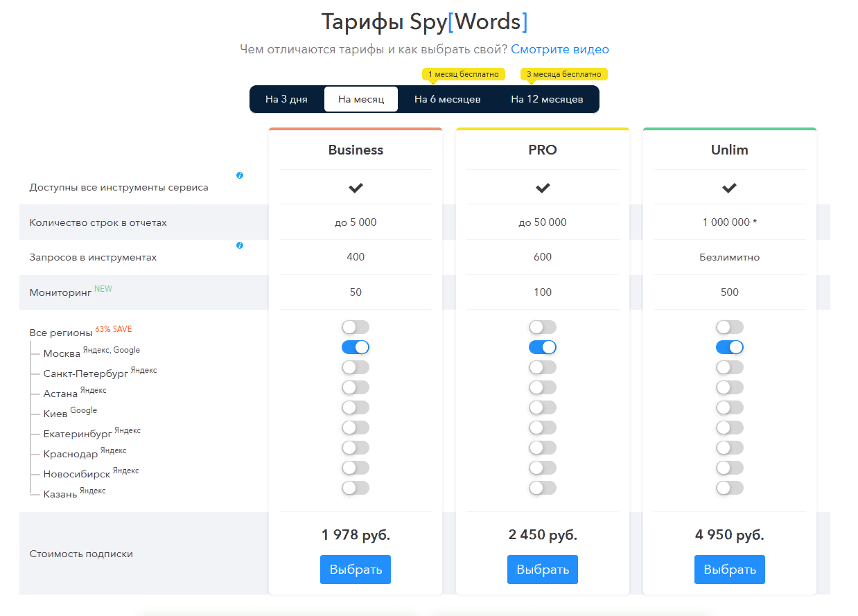Enable Екатеринбург toggle in PRO column
858x616 pixels.
pyautogui.click(x=543, y=428)
